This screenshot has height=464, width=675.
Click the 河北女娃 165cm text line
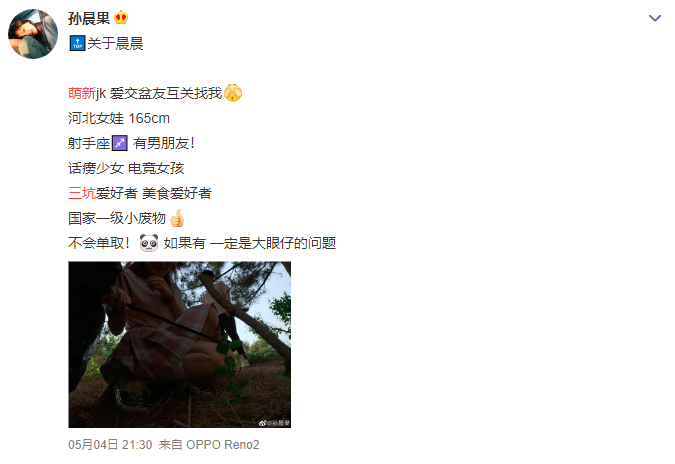pos(119,118)
